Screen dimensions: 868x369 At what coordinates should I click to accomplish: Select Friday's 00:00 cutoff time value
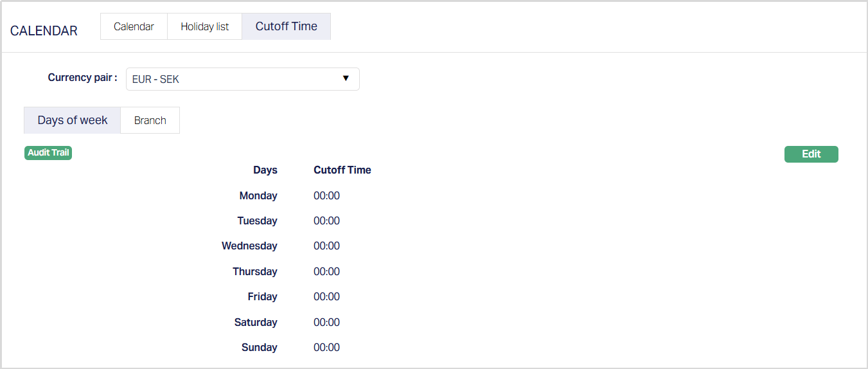[x=326, y=297]
